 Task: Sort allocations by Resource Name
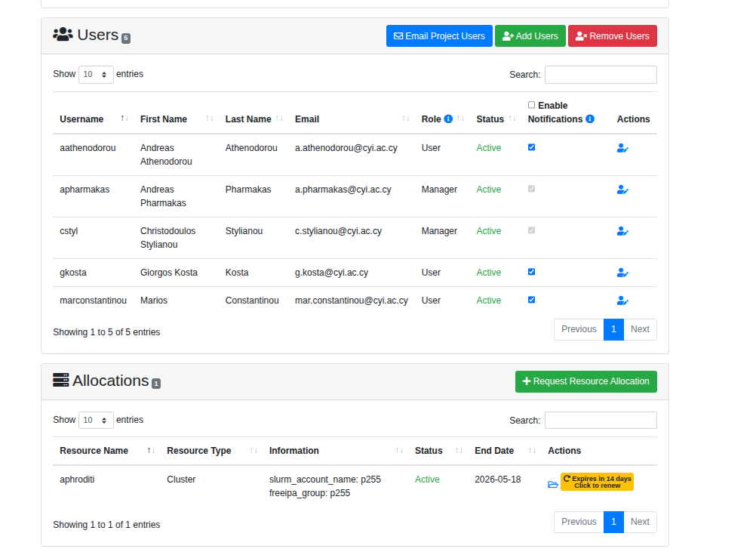point(106,451)
